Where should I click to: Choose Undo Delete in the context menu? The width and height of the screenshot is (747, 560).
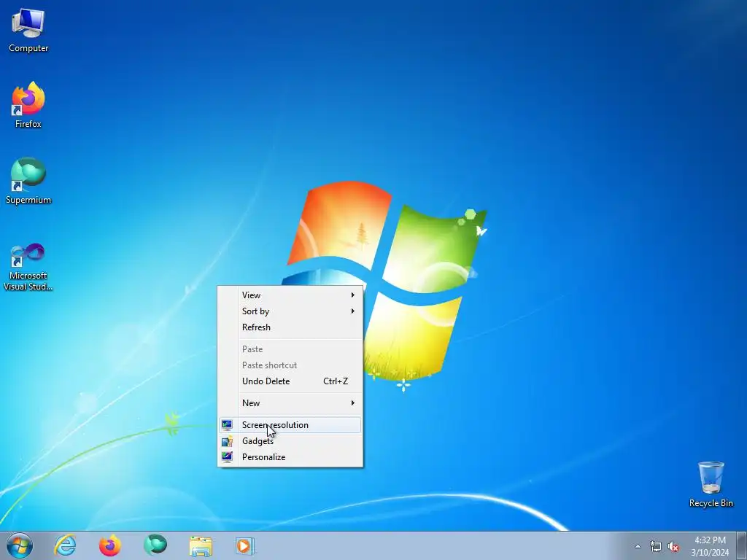pos(290,381)
